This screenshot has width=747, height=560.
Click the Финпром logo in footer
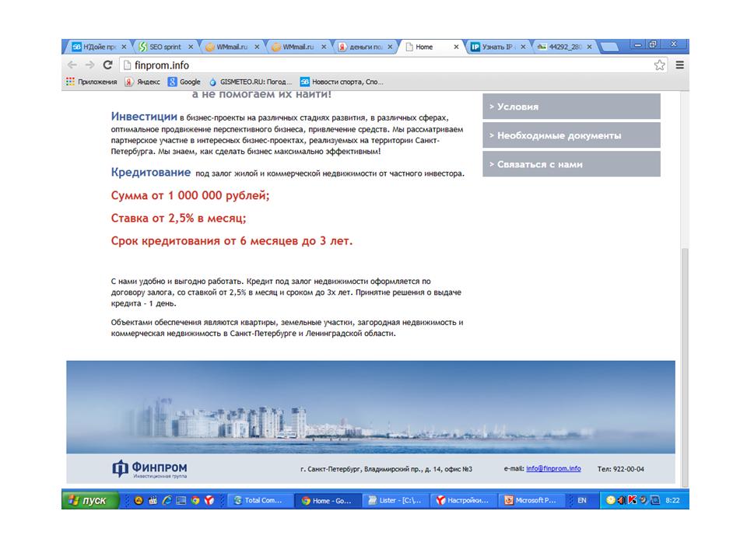[149, 468]
